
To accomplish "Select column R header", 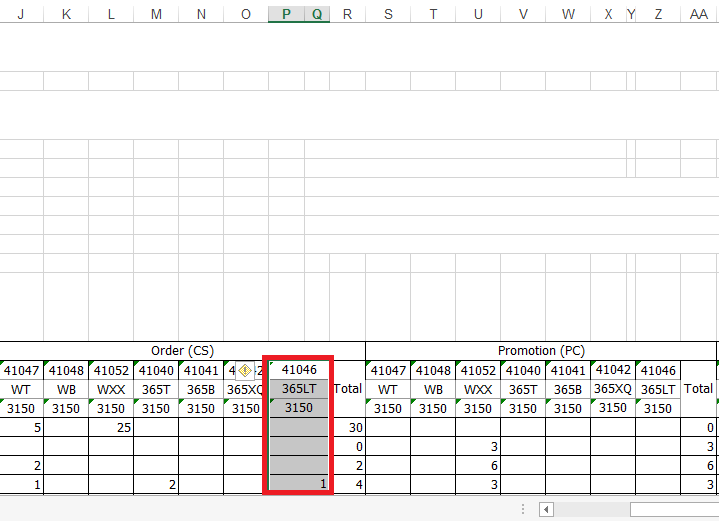I will click(x=348, y=14).
